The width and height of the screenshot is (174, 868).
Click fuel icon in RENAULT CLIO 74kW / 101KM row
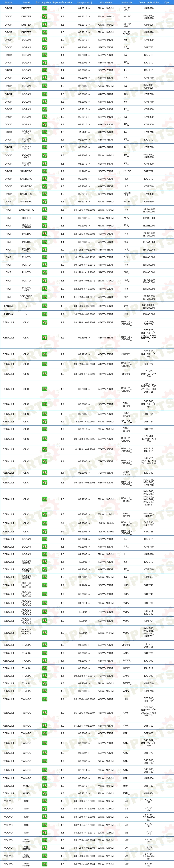[x=45, y=422]
